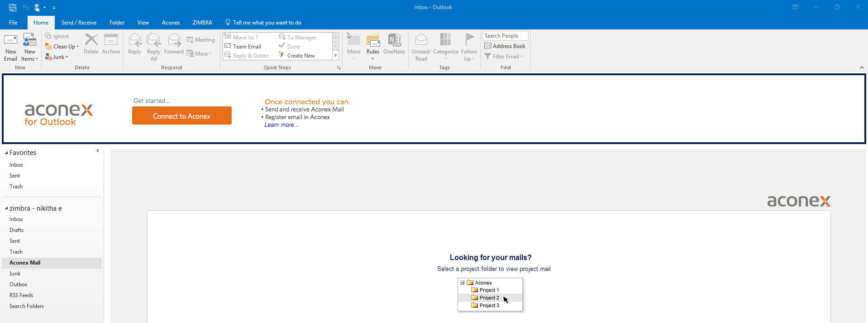Open the More respond options dropdown
This screenshot has width=868, height=323.
pyautogui.click(x=199, y=54)
